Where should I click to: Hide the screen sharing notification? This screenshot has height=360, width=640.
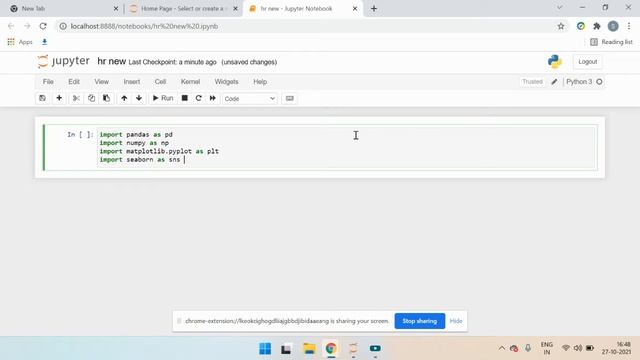pos(456,321)
